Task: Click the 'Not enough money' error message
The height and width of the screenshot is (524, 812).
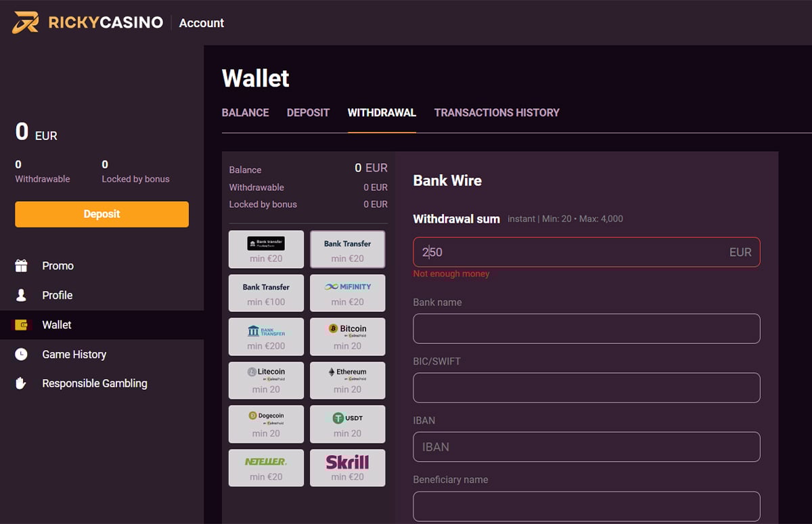Action: [451, 274]
